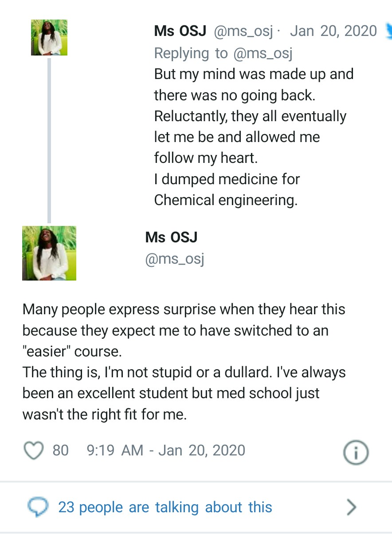The height and width of the screenshot is (534, 392).
Task: Click @ms_osj mention in the Replying to line
Action: (x=262, y=53)
